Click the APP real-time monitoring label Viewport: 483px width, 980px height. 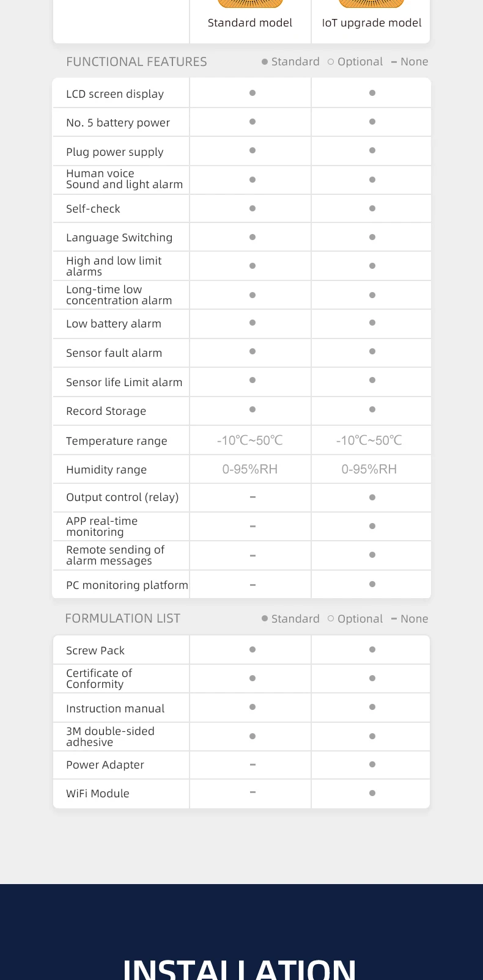click(x=101, y=527)
